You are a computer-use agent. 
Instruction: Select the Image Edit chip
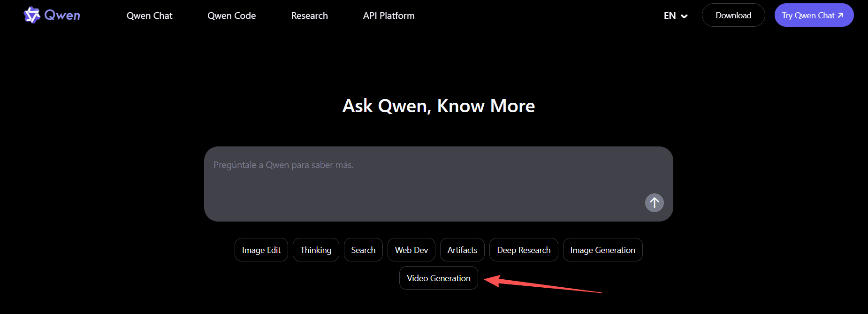point(261,250)
